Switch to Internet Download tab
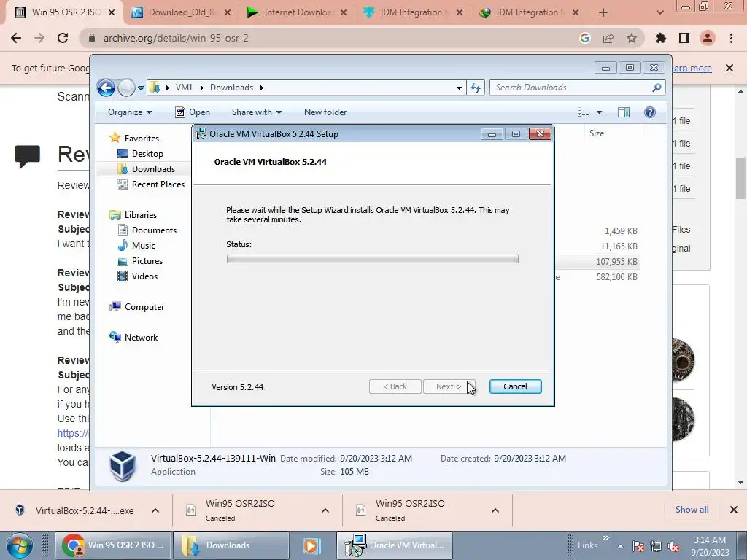This screenshot has height=560, width=747. 298,12
